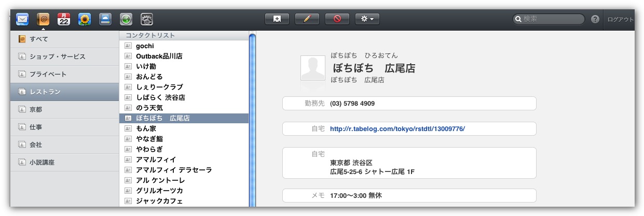The width and height of the screenshot is (644, 216).
Task: Click the pencil edit contact button
Action: [x=307, y=19]
